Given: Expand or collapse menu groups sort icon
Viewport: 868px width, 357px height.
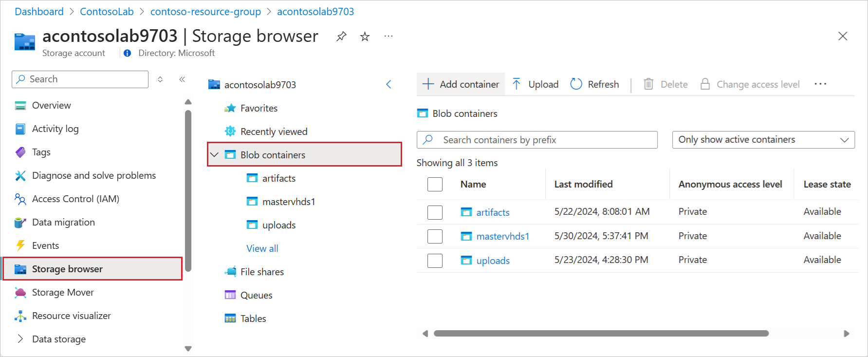Looking at the screenshot, I should 160,79.
